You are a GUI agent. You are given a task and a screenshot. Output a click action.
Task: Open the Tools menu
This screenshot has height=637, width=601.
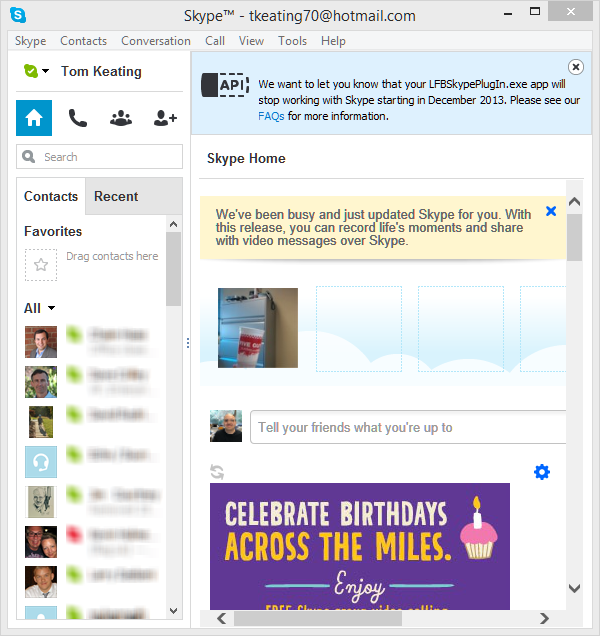click(x=292, y=41)
